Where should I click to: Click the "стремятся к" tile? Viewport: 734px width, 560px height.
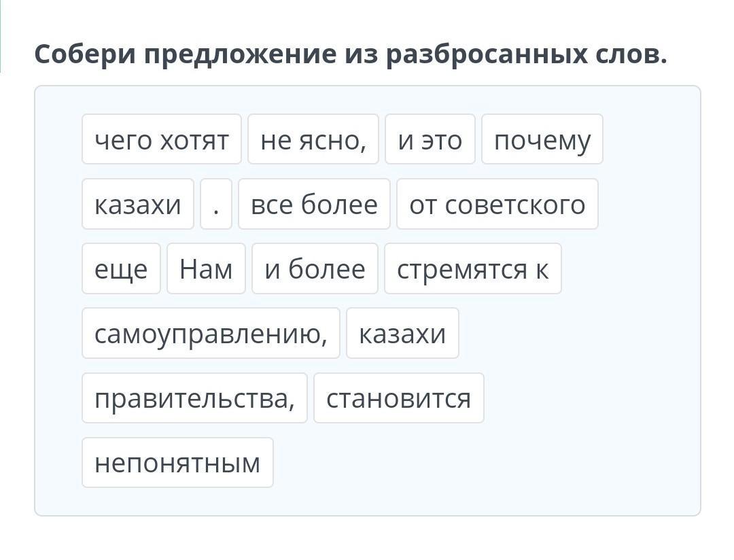472,268
